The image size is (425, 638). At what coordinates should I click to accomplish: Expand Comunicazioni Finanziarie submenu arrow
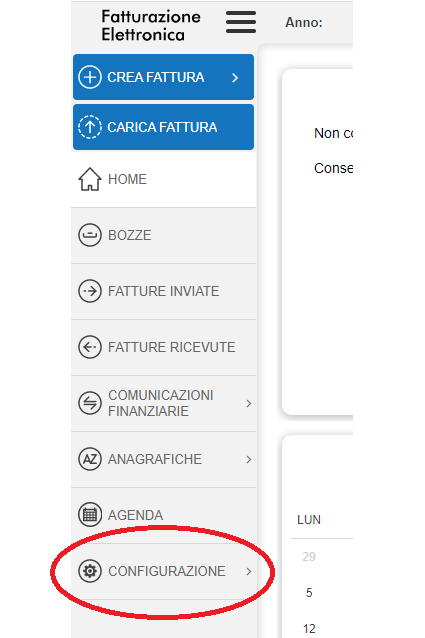point(249,403)
